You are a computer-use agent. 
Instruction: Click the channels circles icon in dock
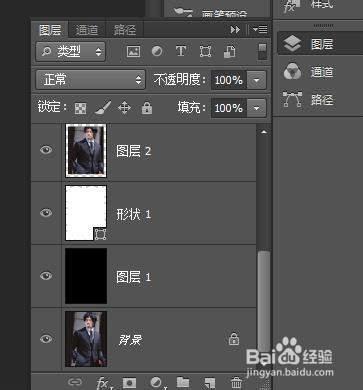[x=292, y=71]
